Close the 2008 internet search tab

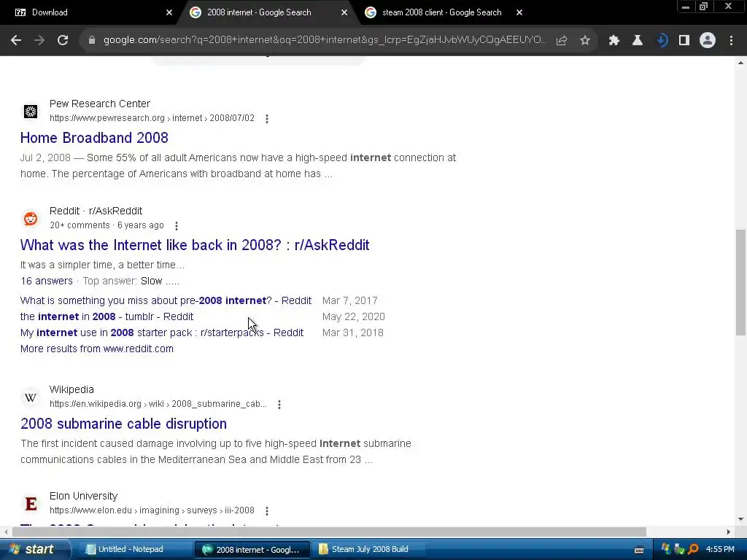pyautogui.click(x=344, y=13)
